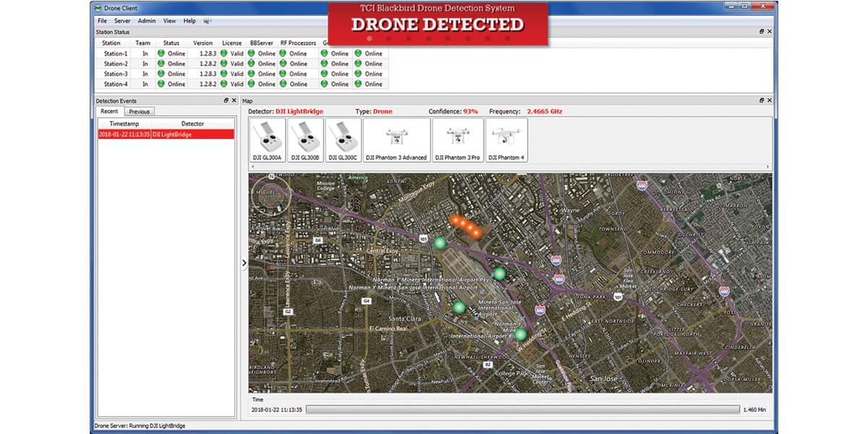Image resolution: width=868 pixels, height=434 pixels.
Task: Click Station-4 green Status indicator
Action: click(161, 84)
